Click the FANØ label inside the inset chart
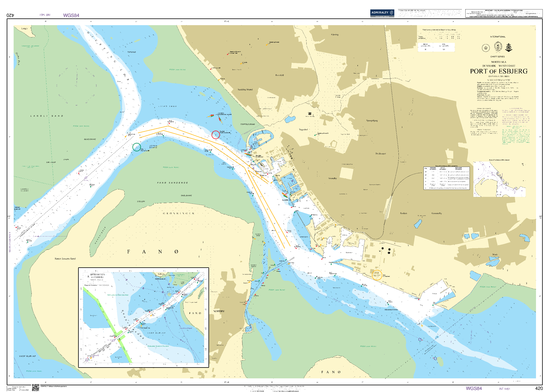 [x=195, y=313]
